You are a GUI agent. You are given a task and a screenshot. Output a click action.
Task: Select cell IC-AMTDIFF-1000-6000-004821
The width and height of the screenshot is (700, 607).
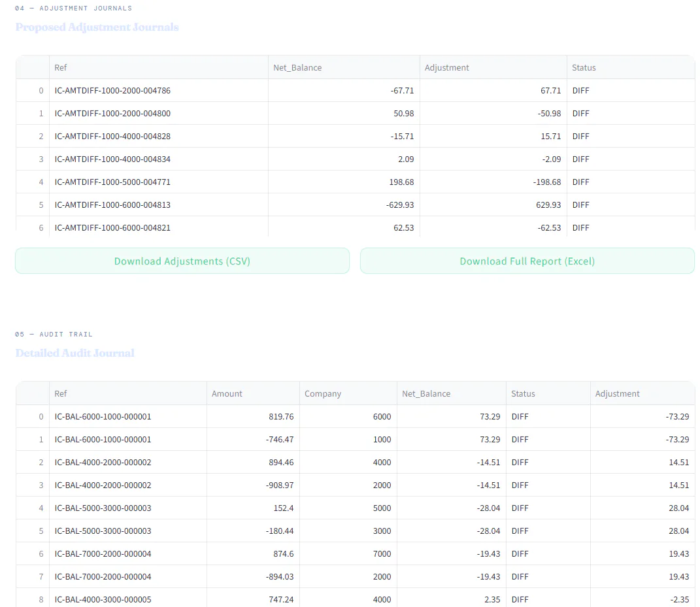(x=158, y=227)
